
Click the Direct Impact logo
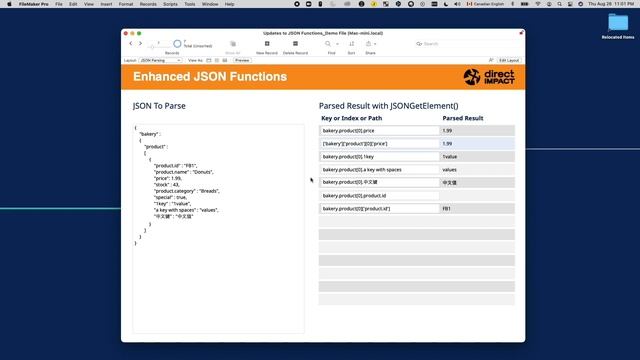489,77
